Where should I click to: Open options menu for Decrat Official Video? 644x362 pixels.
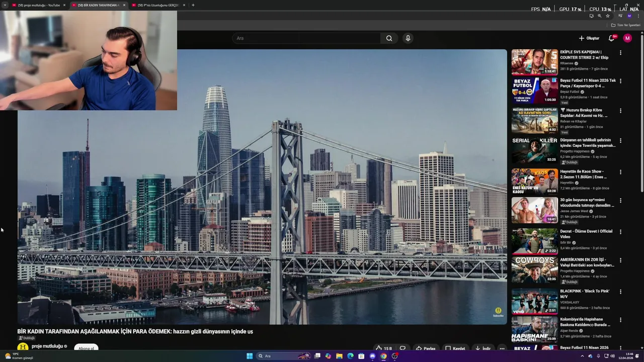point(620,232)
